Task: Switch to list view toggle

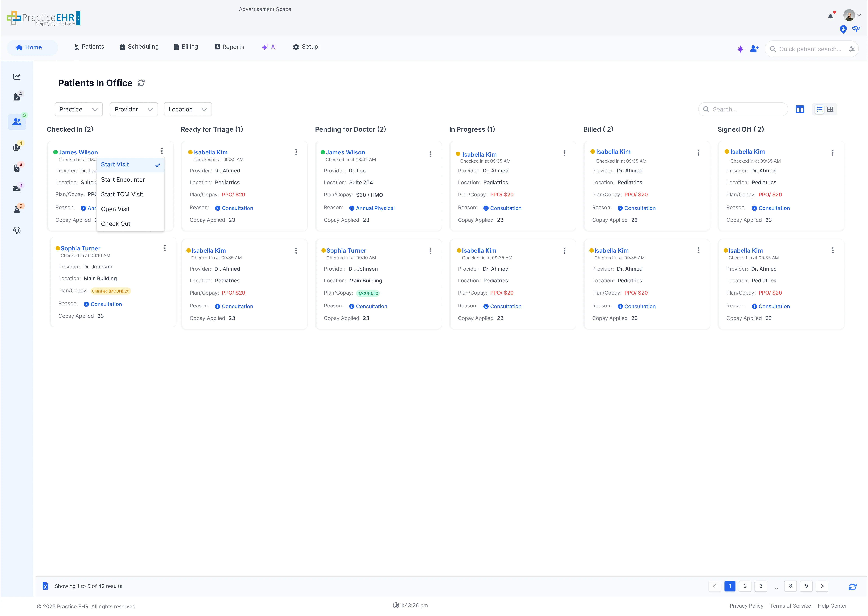Action: pos(819,109)
